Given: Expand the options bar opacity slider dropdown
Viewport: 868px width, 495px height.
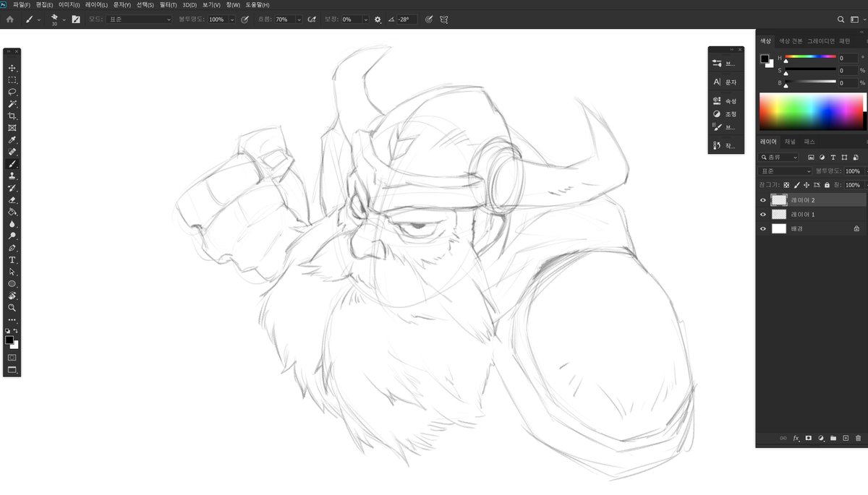Looking at the screenshot, I should click(232, 20).
